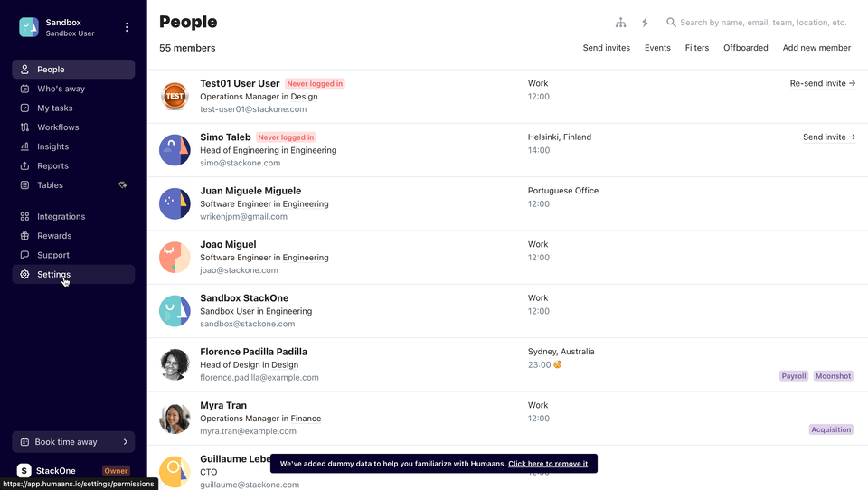Click the Rewards gift icon

[x=24, y=236]
